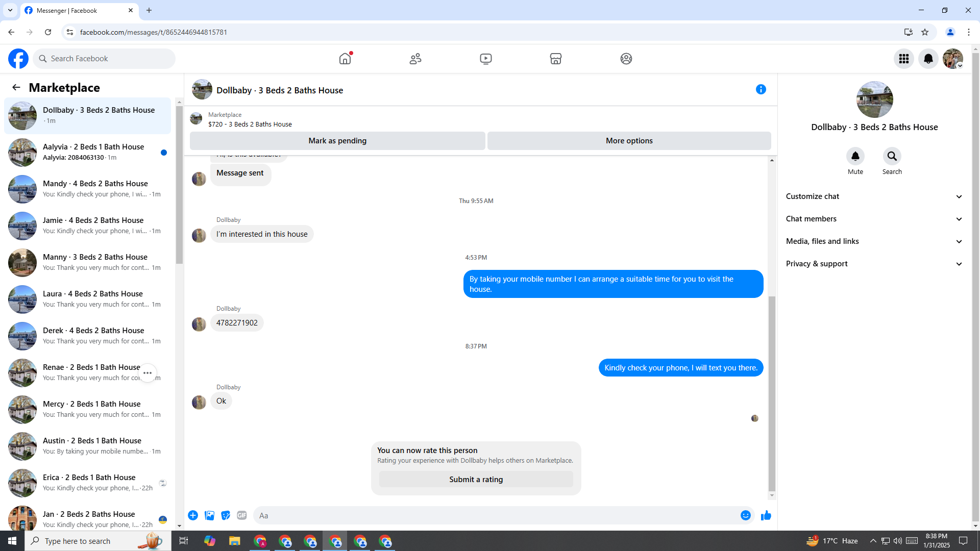Open the Notifications bell icon
The width and height of the screenshot is (980, 551).
pos(928,59)
